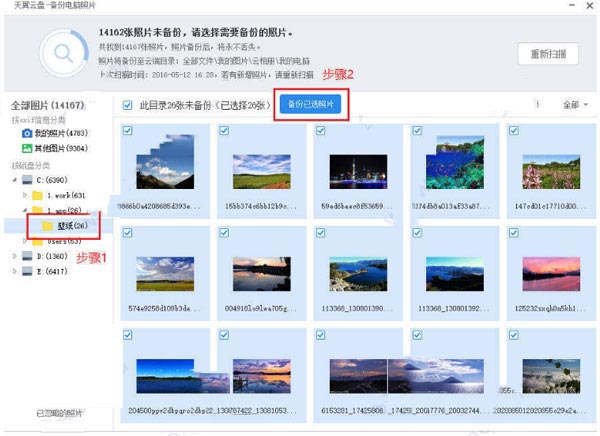This screenshot has width=600, height=436.
Task: Select the camera icon for 我的照片
Action: [27, 133]
